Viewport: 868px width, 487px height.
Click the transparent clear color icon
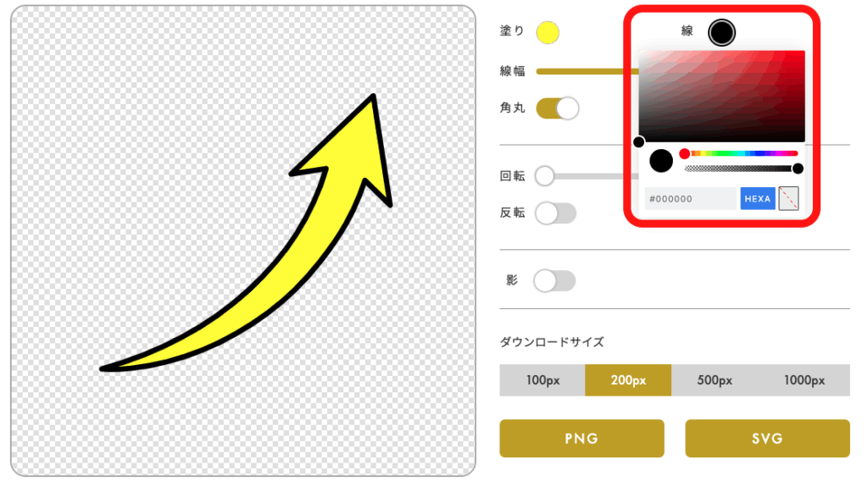pos(788,198)
